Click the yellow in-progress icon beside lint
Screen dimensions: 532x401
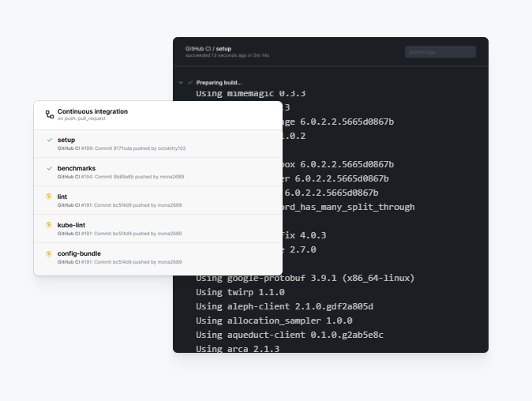49,197
